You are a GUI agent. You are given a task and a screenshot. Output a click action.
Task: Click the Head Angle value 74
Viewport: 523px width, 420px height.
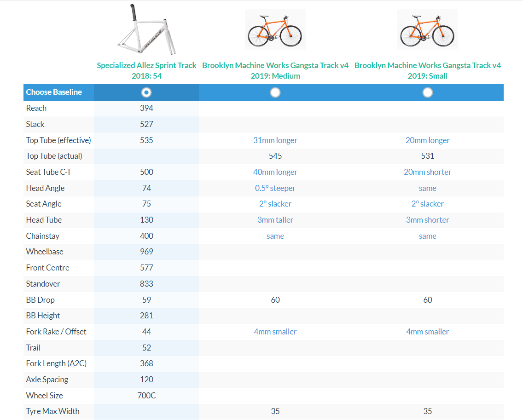[x=146, y=188]
